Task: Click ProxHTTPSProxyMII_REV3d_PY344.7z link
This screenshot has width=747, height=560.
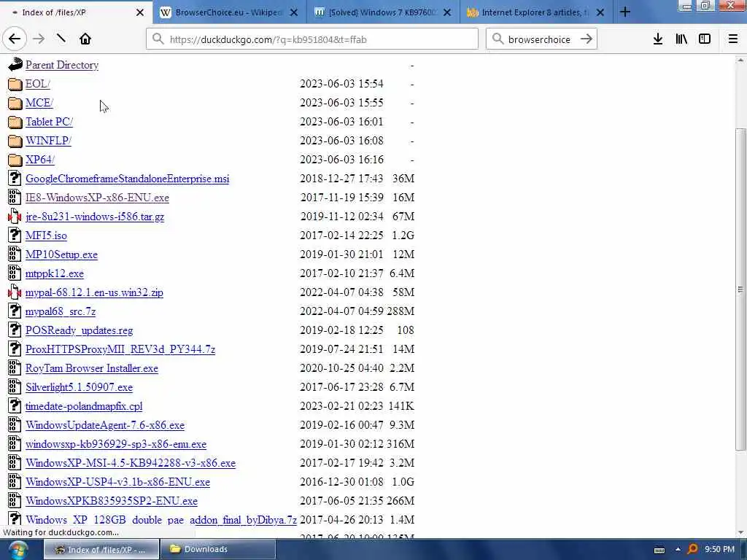Action: 120,349
